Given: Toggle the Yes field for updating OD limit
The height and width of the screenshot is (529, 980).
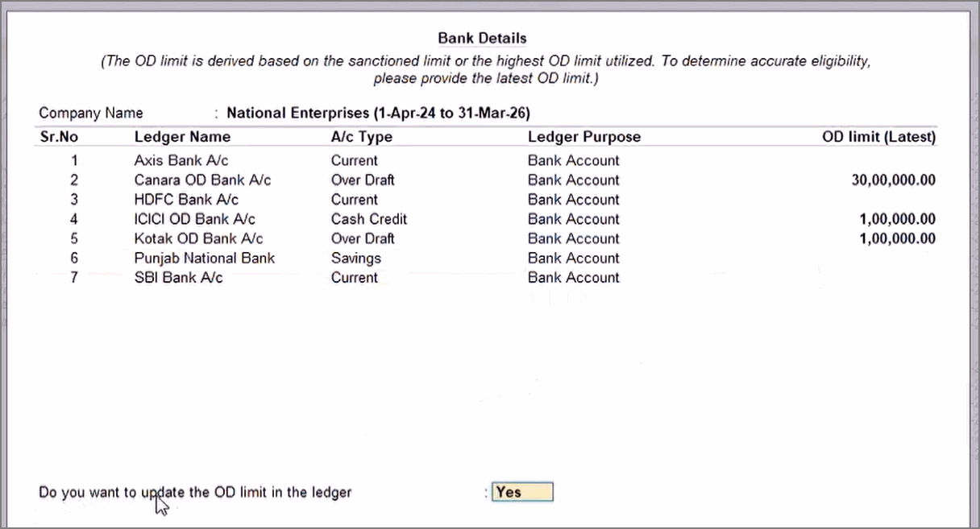Looking at the screenshot, I should tap(521, 492).
